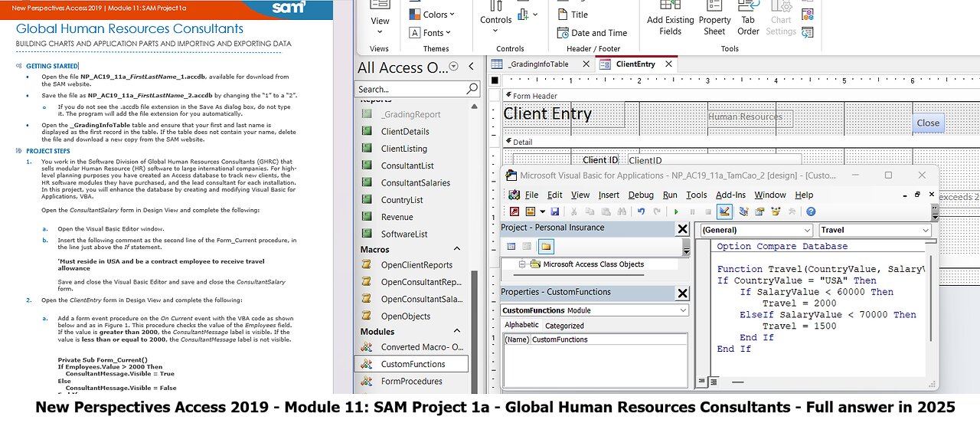
Task: Click View Object icon in Project panel
Action: [x=528, y=246]
